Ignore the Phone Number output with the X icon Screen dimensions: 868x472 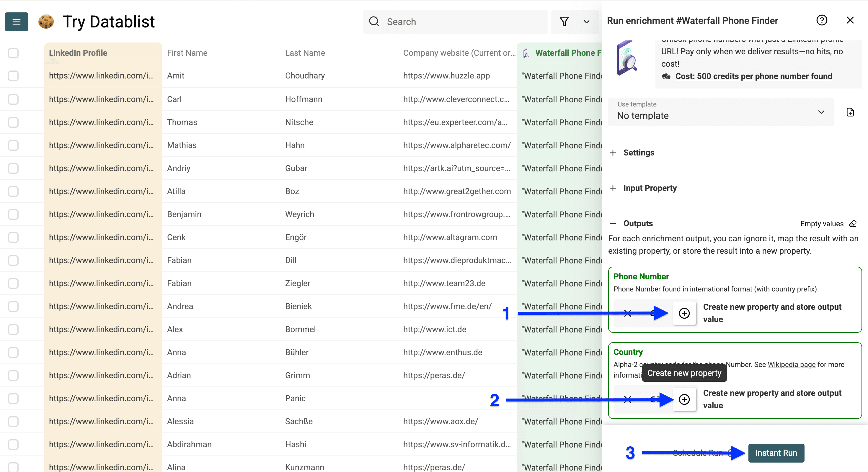pos(627,313)
